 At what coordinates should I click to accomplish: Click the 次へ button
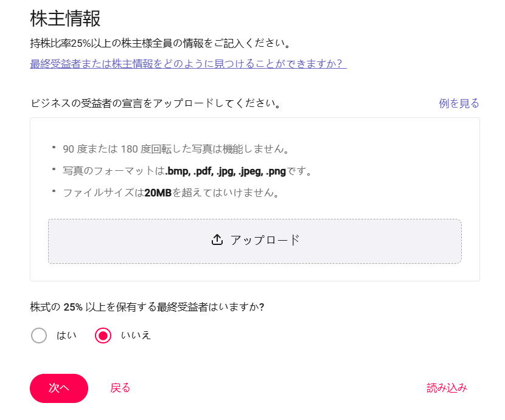[59, 388]
